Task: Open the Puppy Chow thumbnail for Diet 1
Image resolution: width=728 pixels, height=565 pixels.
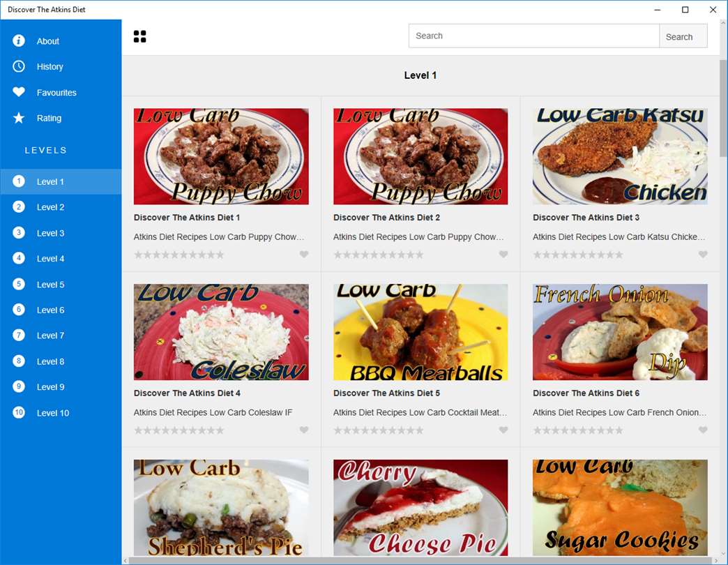Action: pos(221,156)
